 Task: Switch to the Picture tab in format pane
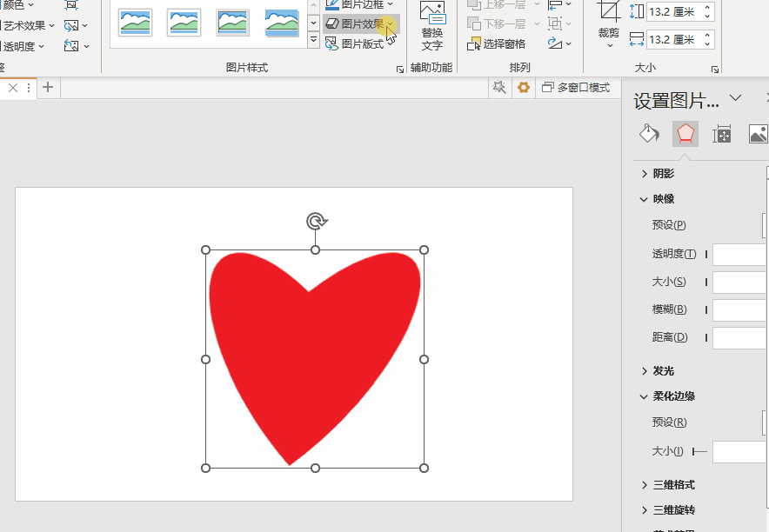[759, 134]
